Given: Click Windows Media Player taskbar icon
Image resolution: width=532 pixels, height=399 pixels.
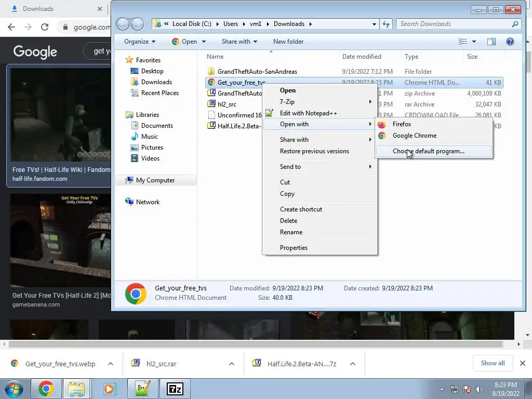Looking at the screenshot, I should coord(109,389).
